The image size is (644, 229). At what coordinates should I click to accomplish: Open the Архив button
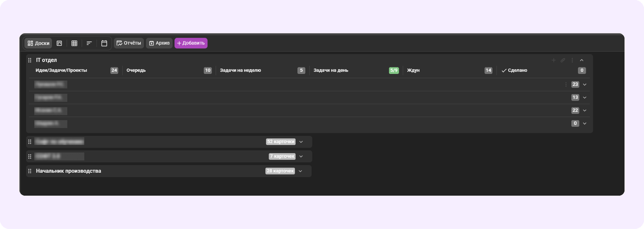click(159, 43)
